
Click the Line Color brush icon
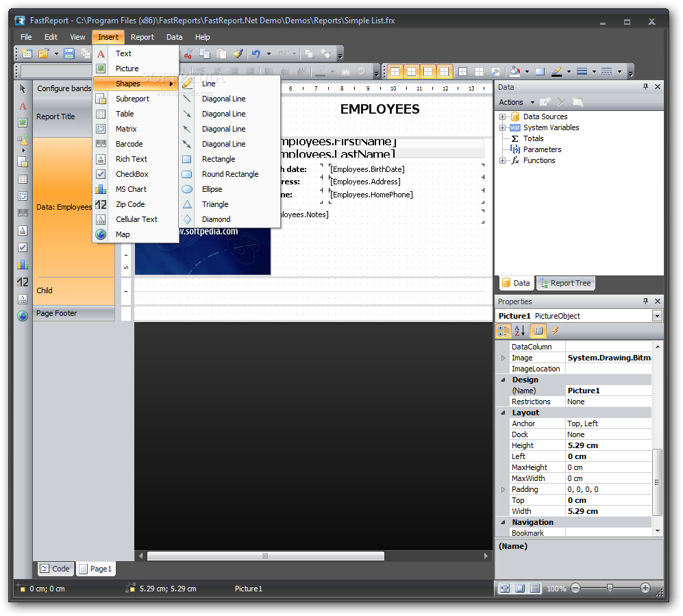tap(556, 71)
